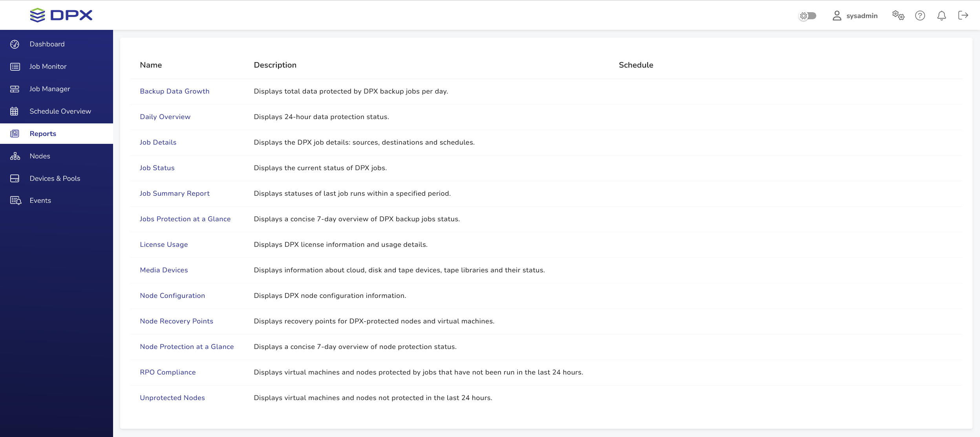Screen dimensions: 980x437
Task: Open the License Usage report
Action: pyautogui.click(x=164, y=244)
